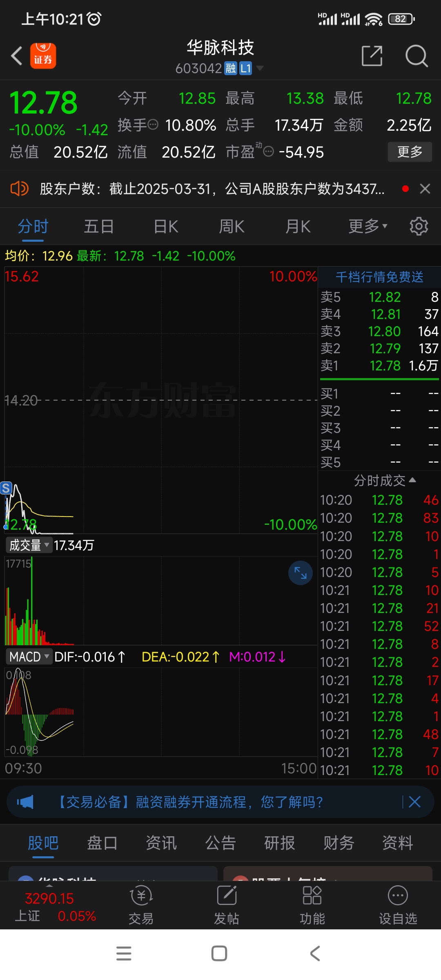
Task: Tap the 融 margin trading badge
Action: 231,68
